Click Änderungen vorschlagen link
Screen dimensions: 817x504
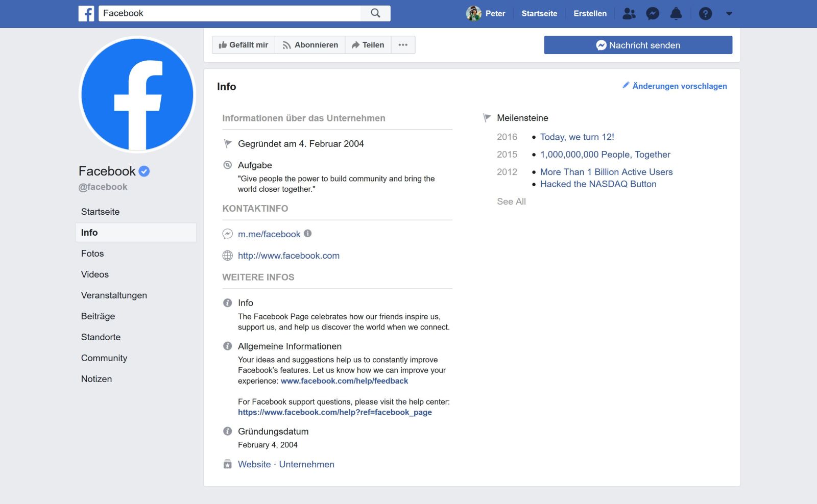click(679, 86)
